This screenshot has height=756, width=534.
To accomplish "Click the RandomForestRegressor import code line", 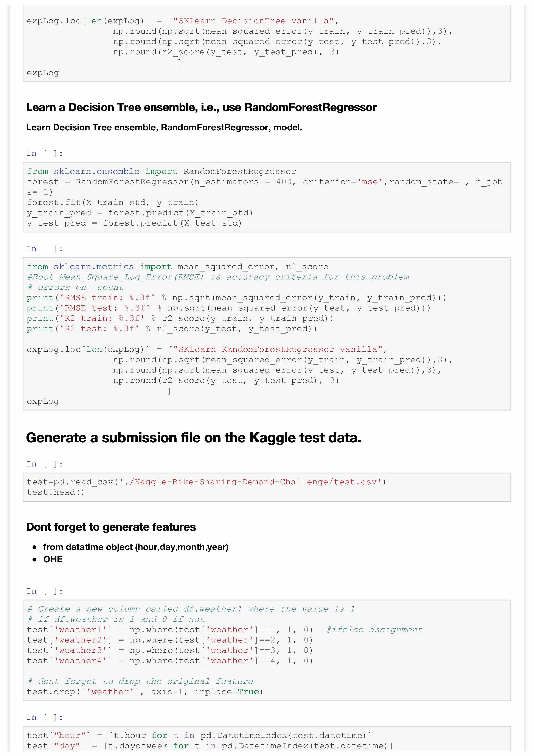I will (161, 171).
